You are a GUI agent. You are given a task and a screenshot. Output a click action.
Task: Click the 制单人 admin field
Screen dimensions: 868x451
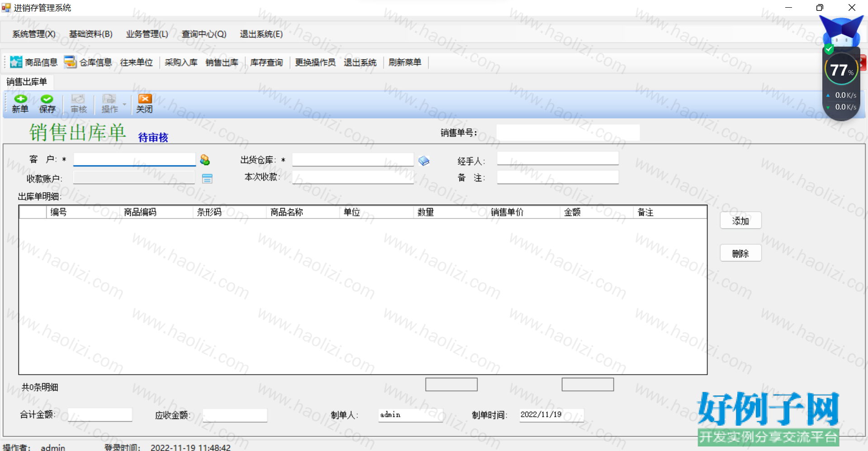[411, 415]
